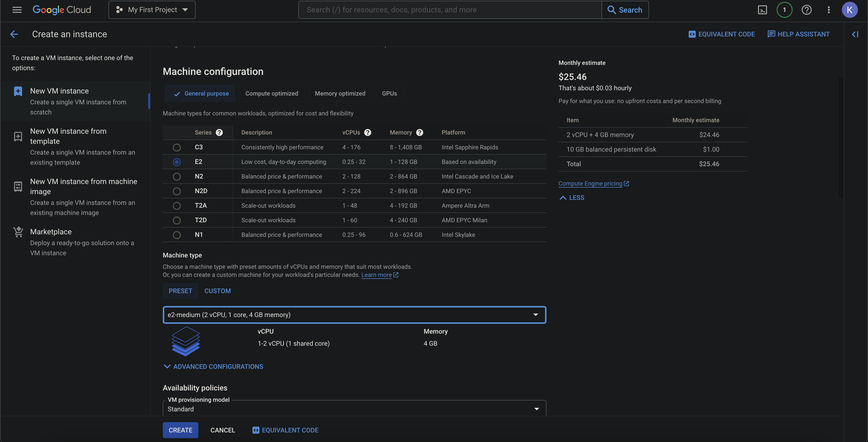This screenshot has width=868, height=442.
Task: Click 'Low cost, day-to-day computing' description
Action: pos(283,162)
